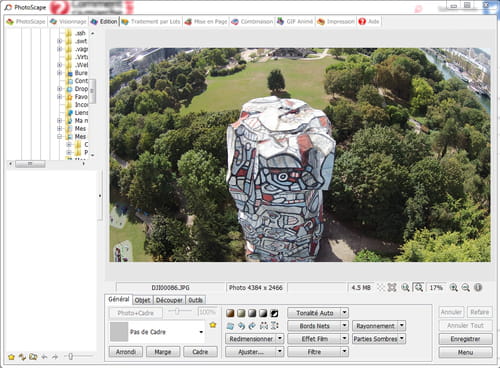Screen dimensions: 500x368
Task: Open the Rayonnement dropdown arrow
Action: 402,326
